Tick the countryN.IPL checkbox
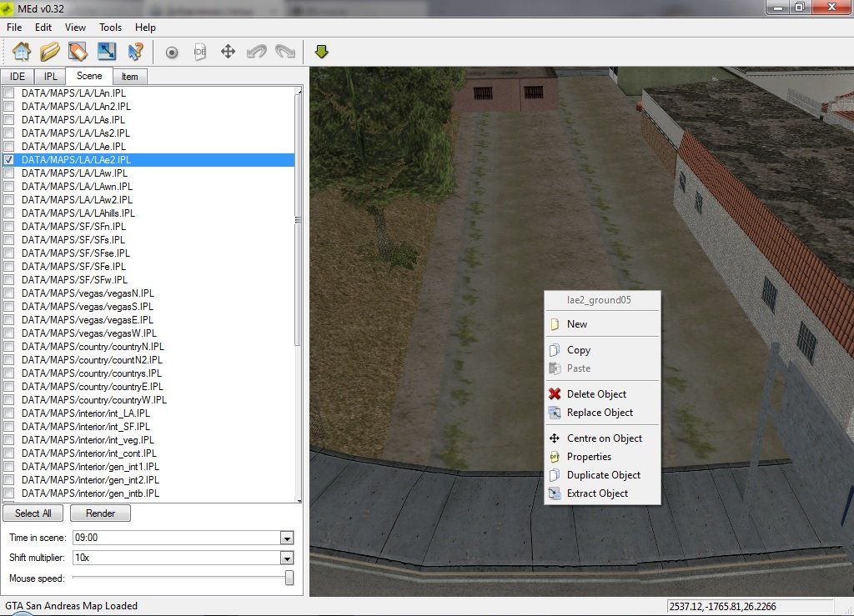Screen dimensions: 854x616 pos(8,346)
